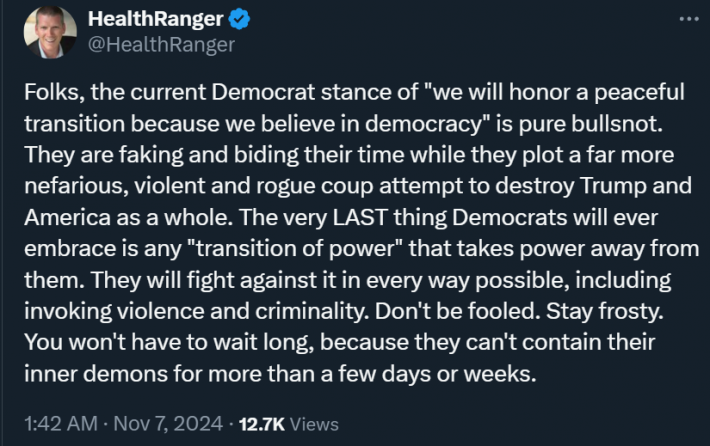The width and height of the screenshot is (710, 446).
Task: Click the 12.7K view count
Action: click(x=262, y=424)
